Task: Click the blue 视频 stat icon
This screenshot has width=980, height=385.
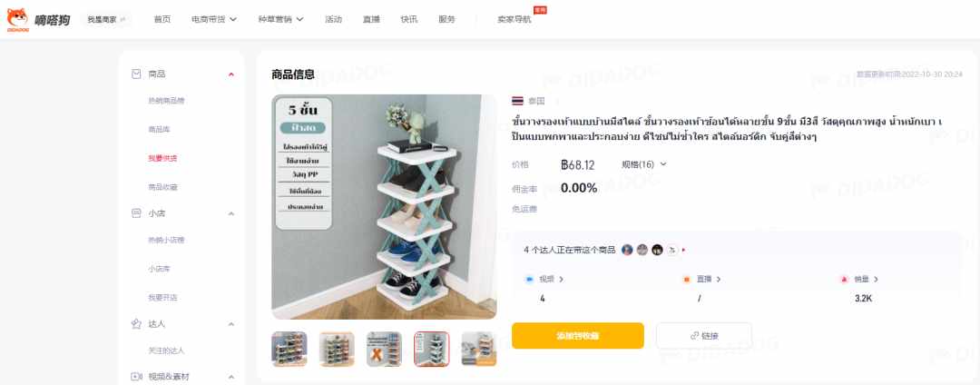Action: [529, 280]
